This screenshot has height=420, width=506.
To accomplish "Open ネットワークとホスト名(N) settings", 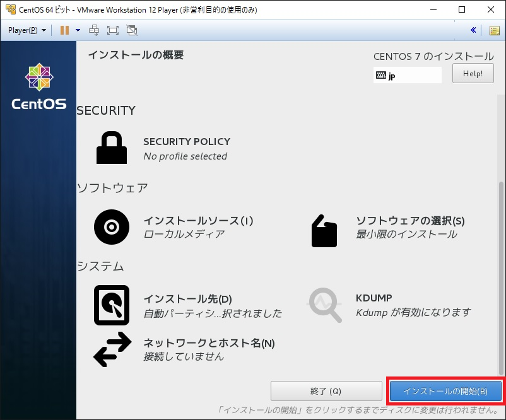I will (x=209, y=343).
